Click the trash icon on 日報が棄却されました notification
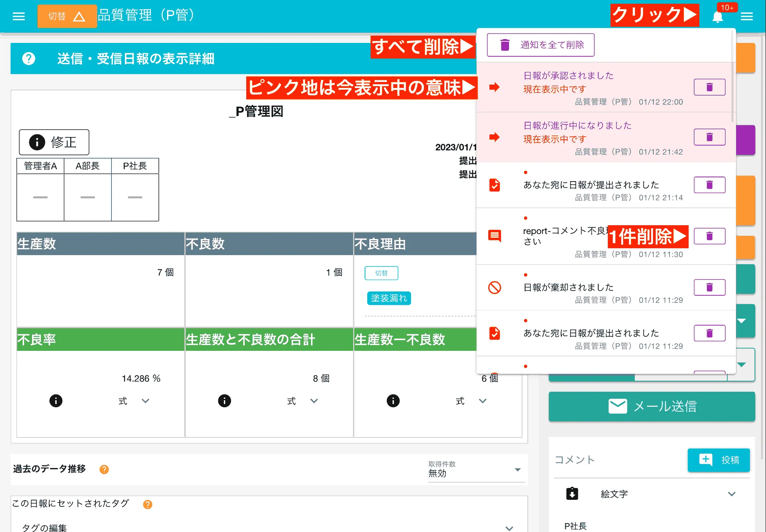This screenshot has width=766, height=532. [710, 287]
